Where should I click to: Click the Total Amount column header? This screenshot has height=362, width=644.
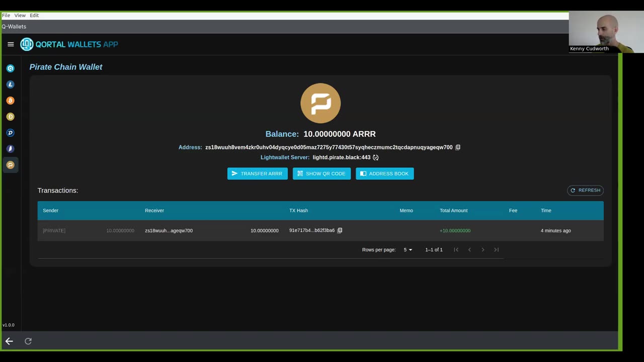coord(453,211)
